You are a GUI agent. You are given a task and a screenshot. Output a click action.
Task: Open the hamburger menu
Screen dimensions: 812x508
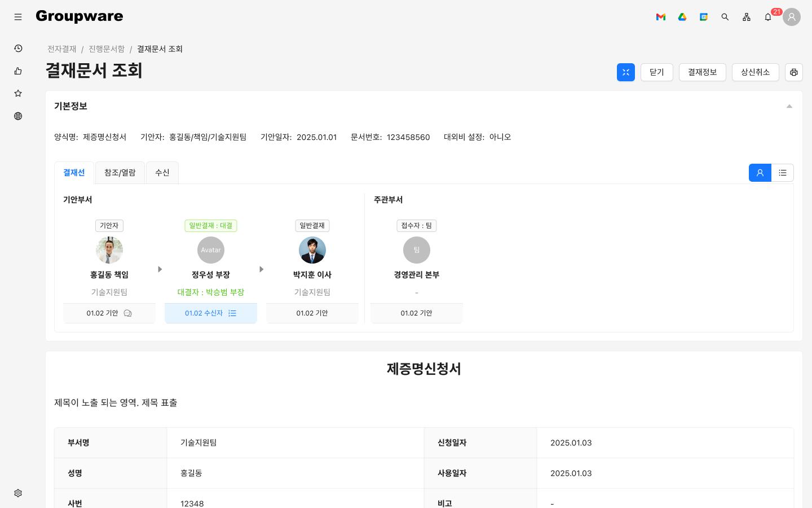tap(18, 17)
